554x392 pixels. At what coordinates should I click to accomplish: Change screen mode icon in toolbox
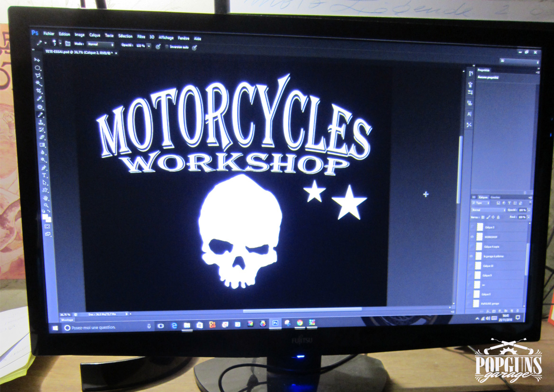(48, 234)
